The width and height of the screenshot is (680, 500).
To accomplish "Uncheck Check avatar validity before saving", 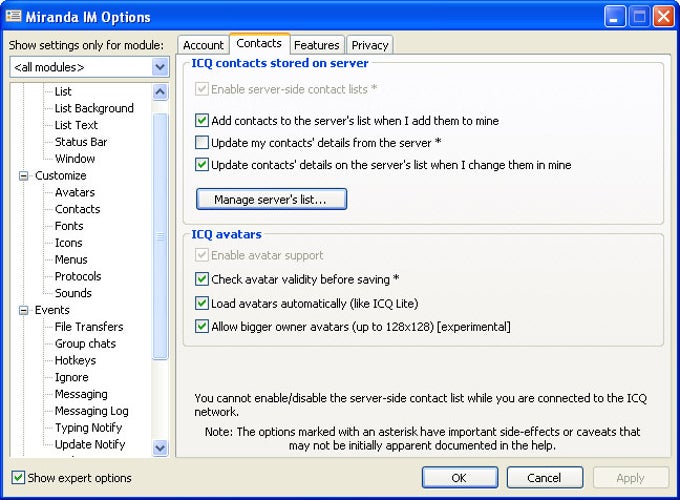I will pos(202,279).
